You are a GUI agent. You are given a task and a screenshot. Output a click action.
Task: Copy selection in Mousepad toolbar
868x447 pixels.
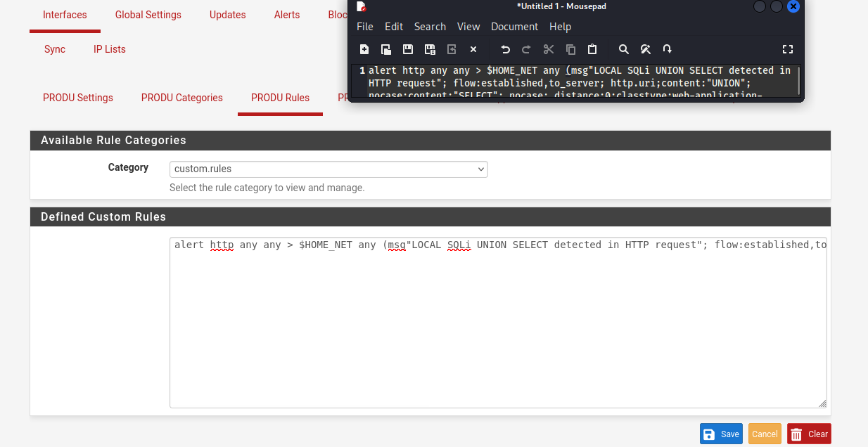tap(570, 49)
